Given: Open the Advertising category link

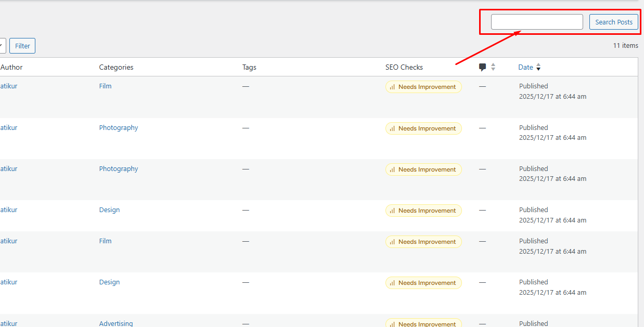Looking at the screenshot, I should point(116,323).
